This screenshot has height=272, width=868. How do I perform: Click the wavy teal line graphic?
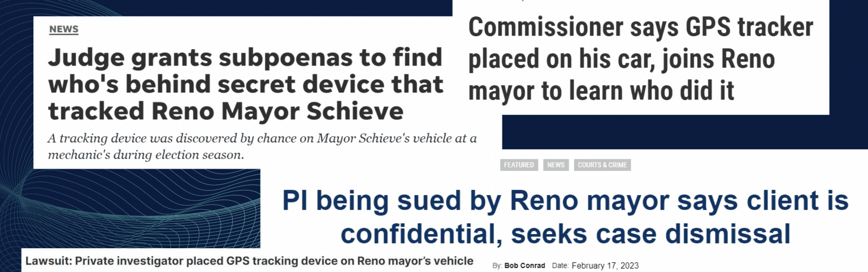coord(130,209)
